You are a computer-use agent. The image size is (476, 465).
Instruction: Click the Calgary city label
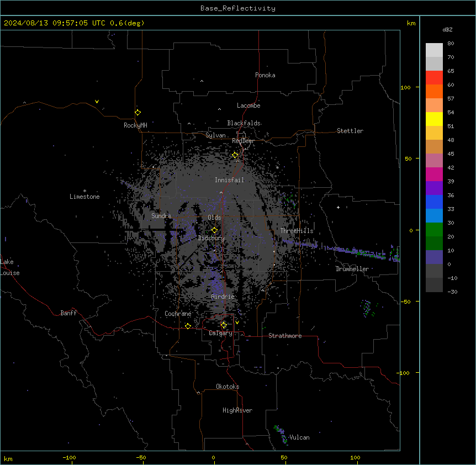pos(220,333)
